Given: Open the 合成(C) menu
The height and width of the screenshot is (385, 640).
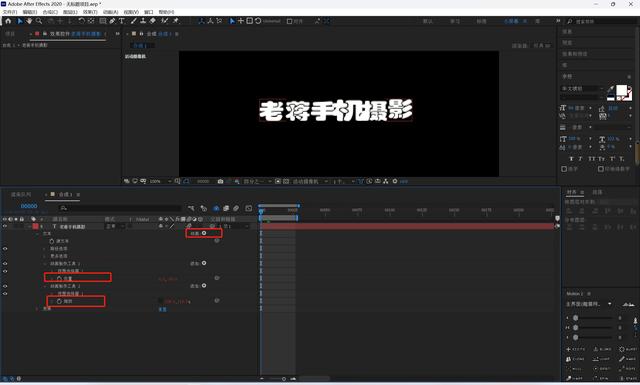Looking at the screenshot, I should pos(50,12).
